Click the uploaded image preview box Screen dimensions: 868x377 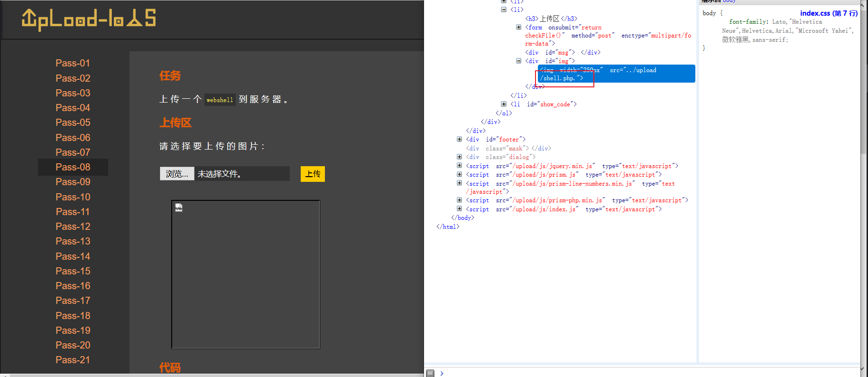[x=246, y=274]
